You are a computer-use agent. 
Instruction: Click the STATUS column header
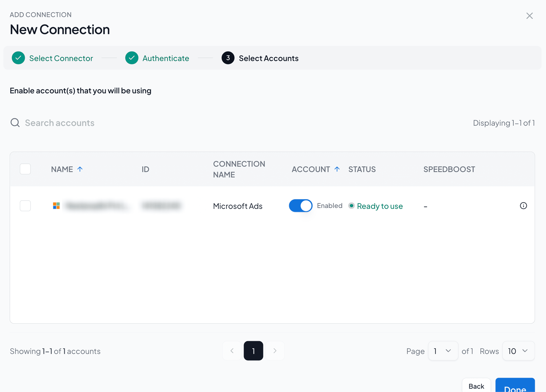[x=362, y=169]
